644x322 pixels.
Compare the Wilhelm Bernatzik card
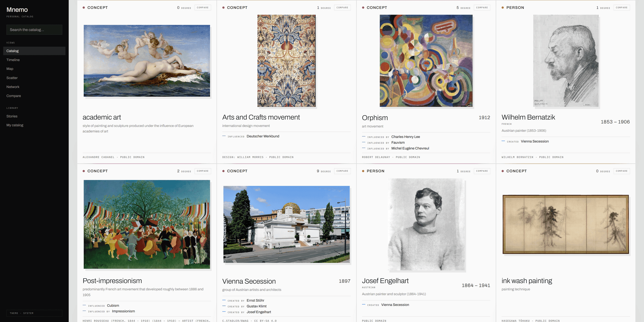(622, 8)
